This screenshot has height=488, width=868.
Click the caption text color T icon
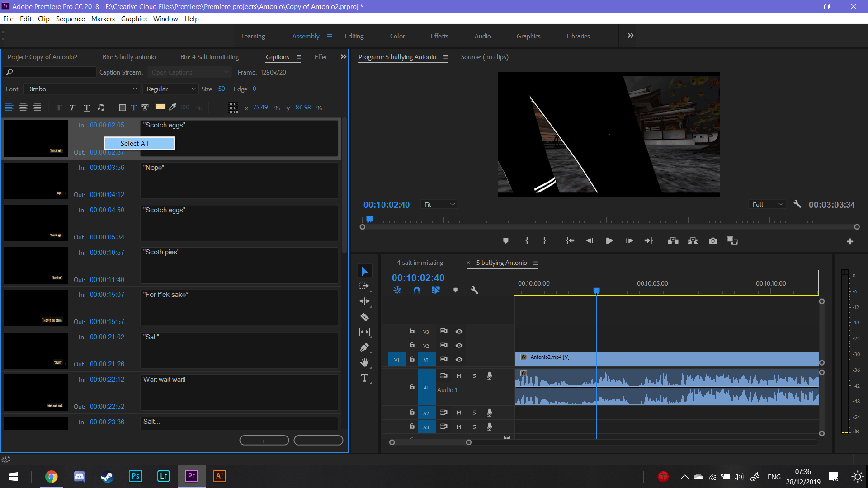pyautogui.click(x=134, y=108)
